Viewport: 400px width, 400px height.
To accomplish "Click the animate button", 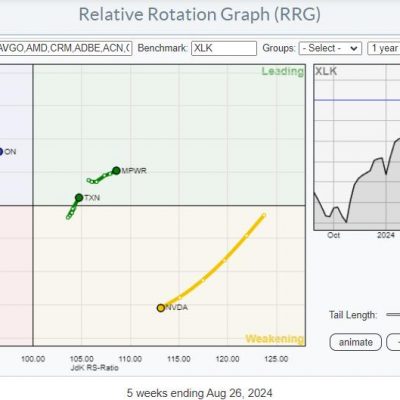I will (x=355, y=342).
